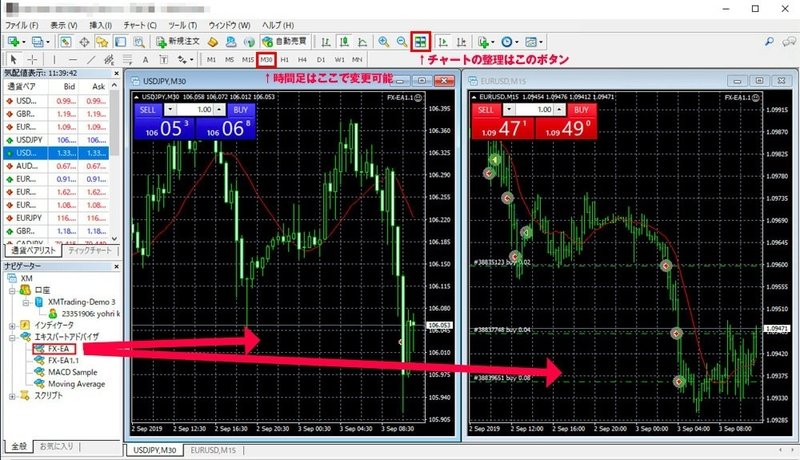This screenshot has width=800, height=460.
Task: Click the red SELL button on EURUSD
Action: [x=486, y=110]
